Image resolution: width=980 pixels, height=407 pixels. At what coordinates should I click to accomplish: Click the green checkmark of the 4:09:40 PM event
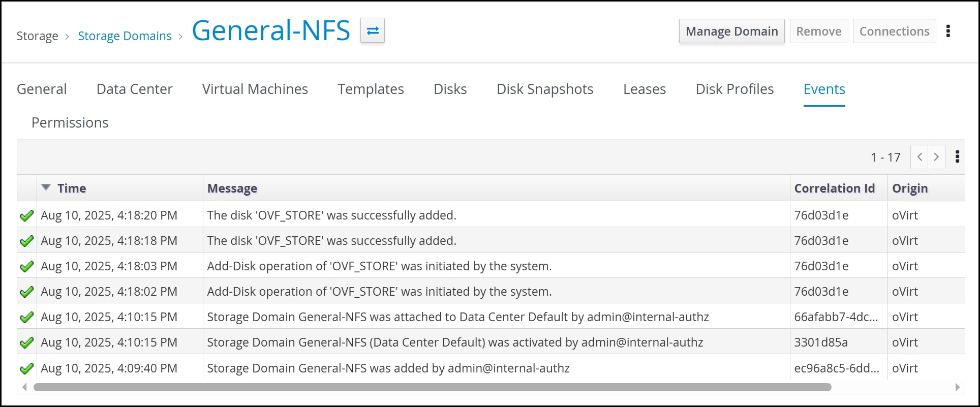tap(26, 368)
